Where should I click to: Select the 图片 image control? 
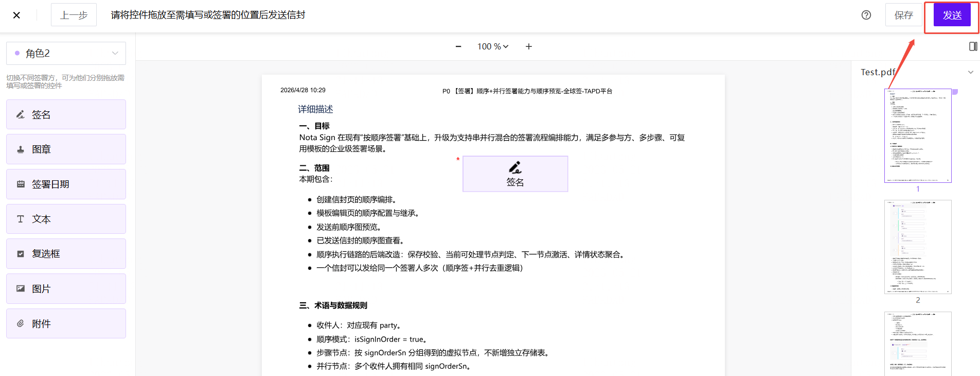pyautogui.click(x=66, y=289)
